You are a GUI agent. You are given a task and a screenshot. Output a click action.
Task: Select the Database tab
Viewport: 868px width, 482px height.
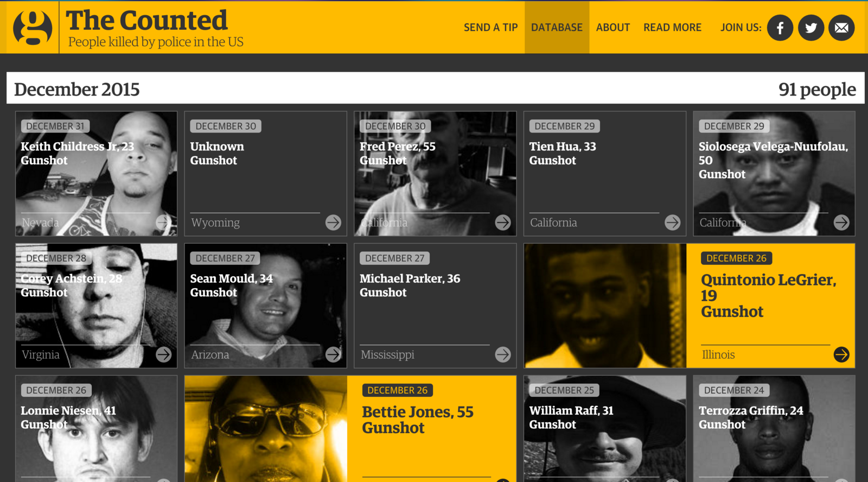(557, 27)
